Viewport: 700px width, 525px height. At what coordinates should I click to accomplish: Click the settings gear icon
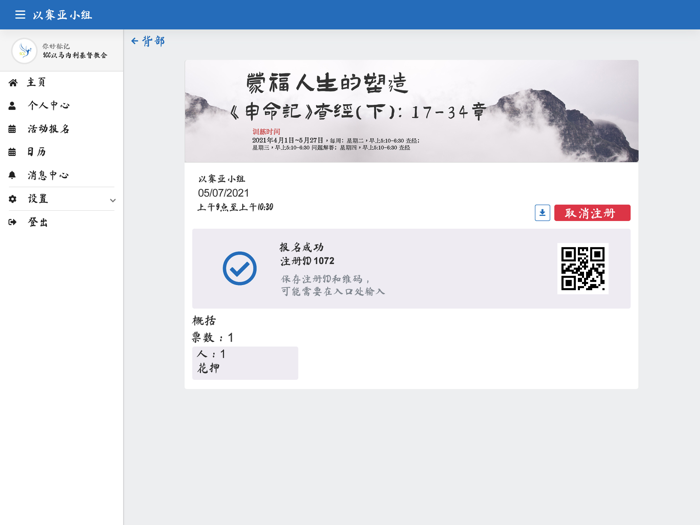(x=12, y=199)
